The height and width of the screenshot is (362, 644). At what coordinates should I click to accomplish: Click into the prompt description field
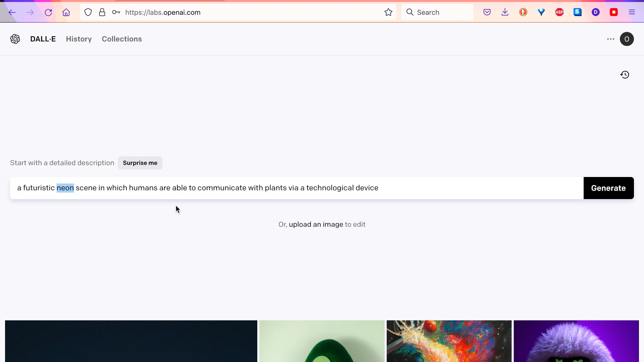pyautogui.click(x=470, y=188)
